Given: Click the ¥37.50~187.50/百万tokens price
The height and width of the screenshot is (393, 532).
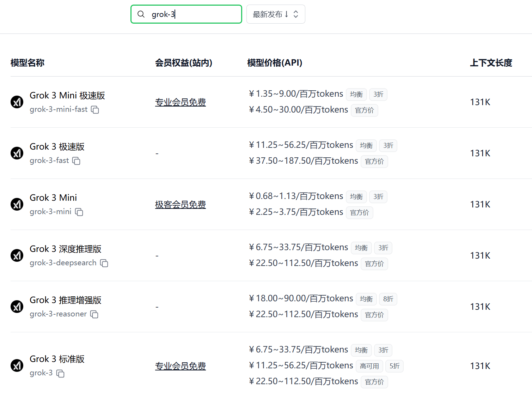Looking at the screenshot, I should [303, 161].
